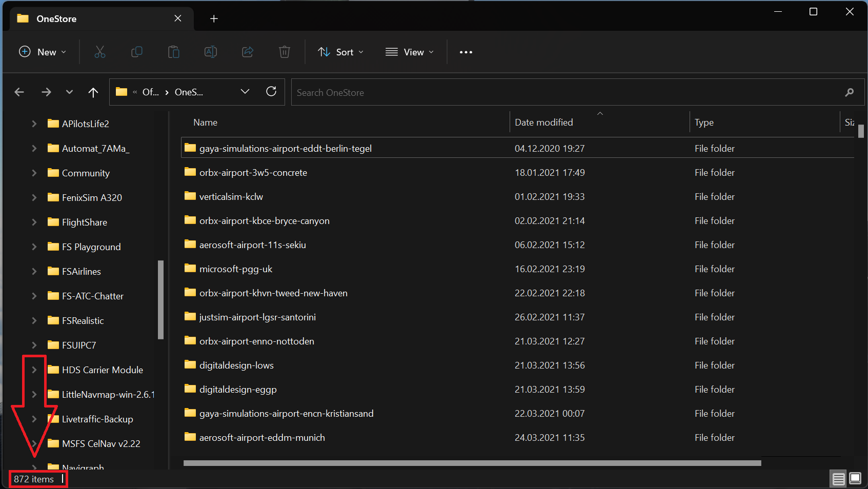Expand the Community folder in tree
Screen dimensions: 868x489
tap(34, 173)
